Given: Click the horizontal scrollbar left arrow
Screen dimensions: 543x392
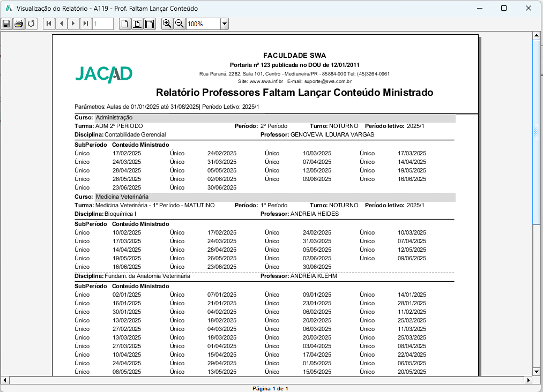Looking at the screenshot, I should pos(5,380).
